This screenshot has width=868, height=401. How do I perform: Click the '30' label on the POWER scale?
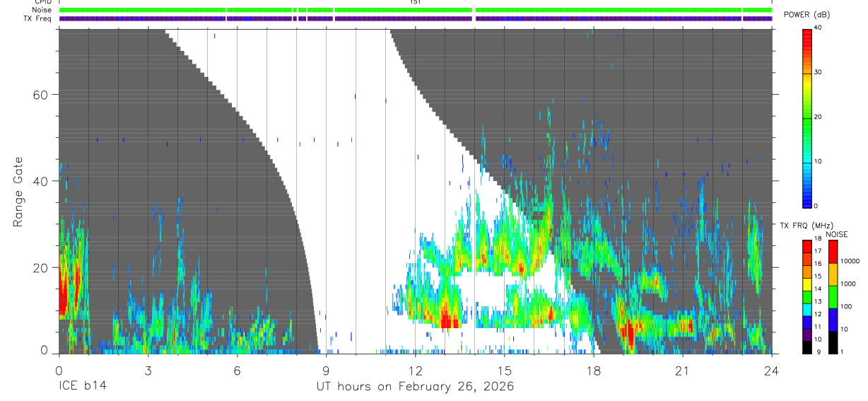tap(818, 72)
